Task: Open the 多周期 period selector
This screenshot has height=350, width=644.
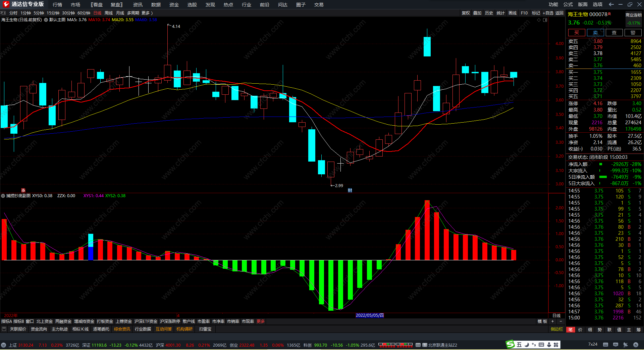Action: click(x=133, y=13)
